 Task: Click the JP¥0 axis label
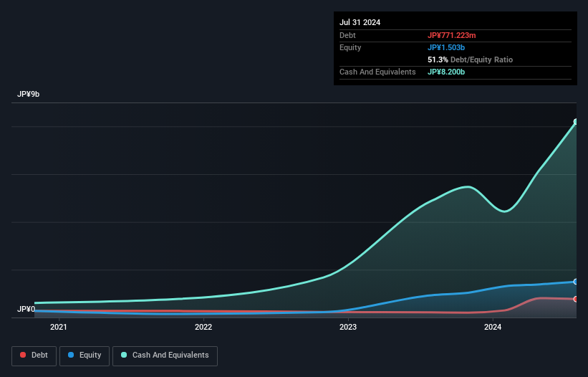26,309
